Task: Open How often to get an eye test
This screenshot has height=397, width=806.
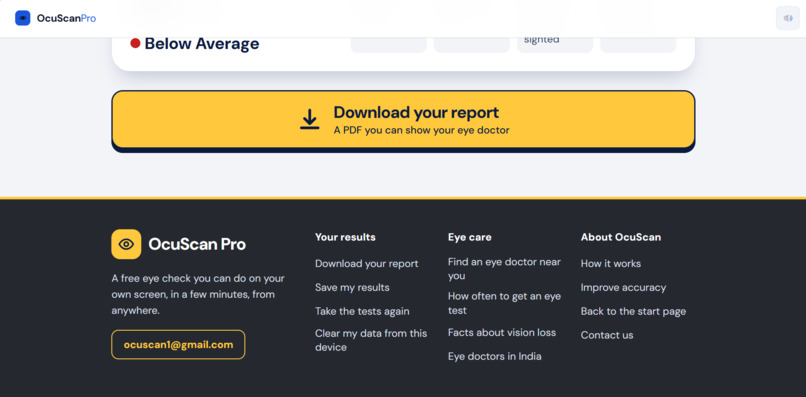Action: click(x=504, y=303)
